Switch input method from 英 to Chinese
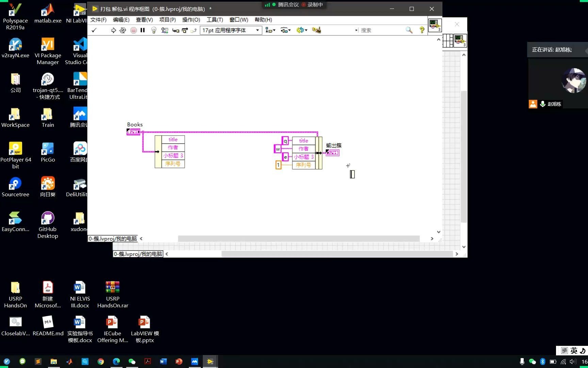The height and width of the screenshot is (368, 588). tap(573, 350)
